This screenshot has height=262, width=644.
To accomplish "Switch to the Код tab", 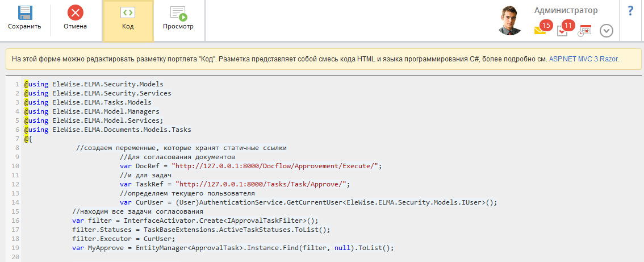I will [x=128, y=20].
